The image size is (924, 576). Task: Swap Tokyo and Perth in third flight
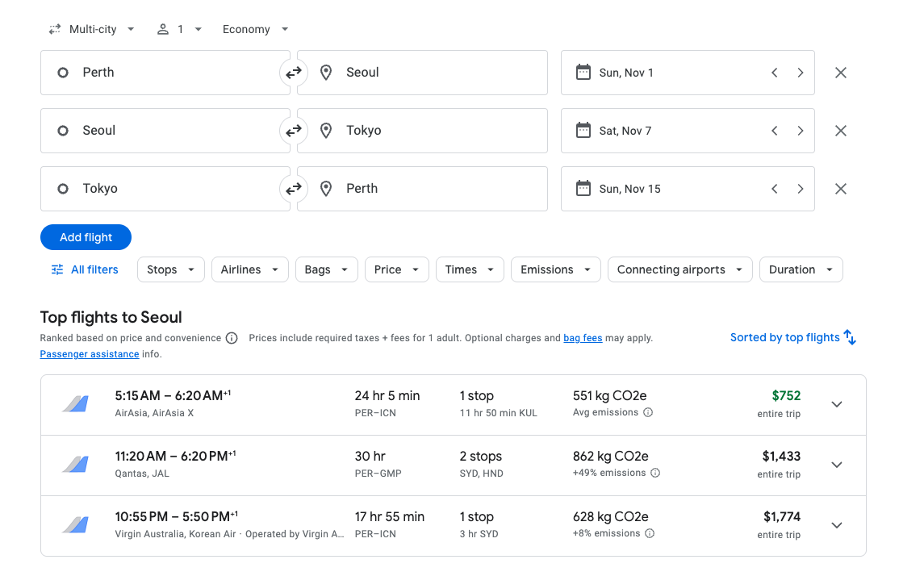tap(293, 189)
